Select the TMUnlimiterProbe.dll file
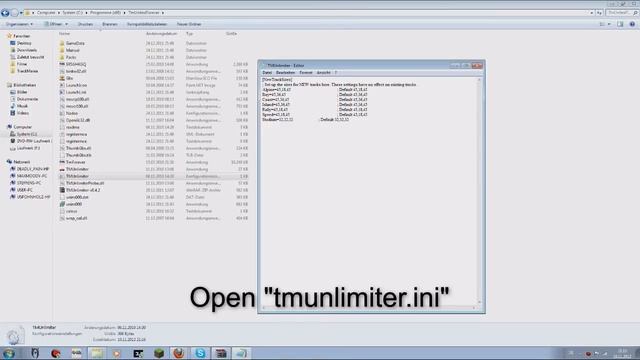 [x=85, y=183]
